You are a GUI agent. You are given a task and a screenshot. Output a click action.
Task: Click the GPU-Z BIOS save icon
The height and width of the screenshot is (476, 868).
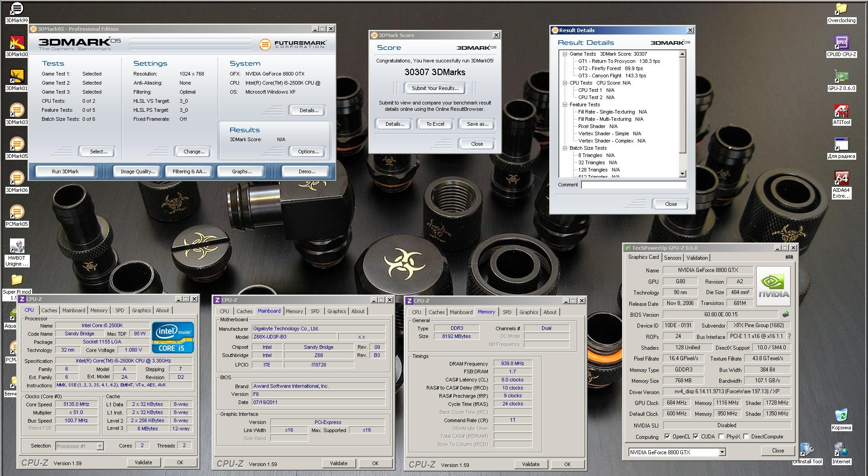786,314
